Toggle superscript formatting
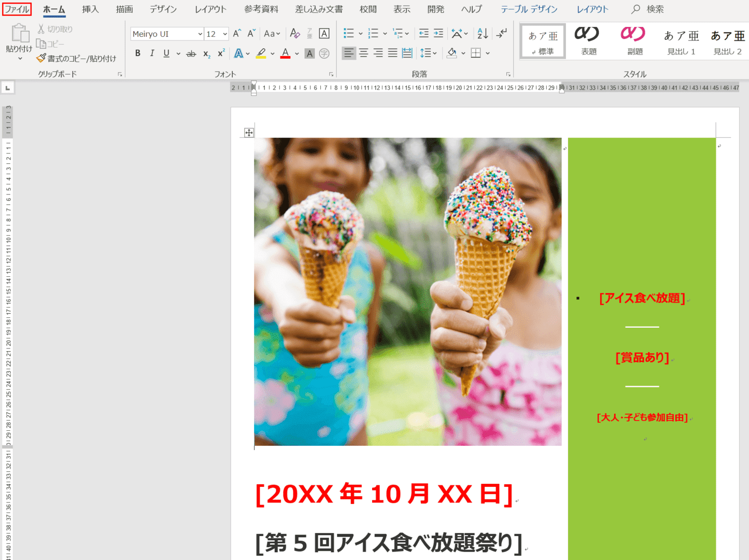This screenshot has width=749, height=560. click(x=221, y=53)
